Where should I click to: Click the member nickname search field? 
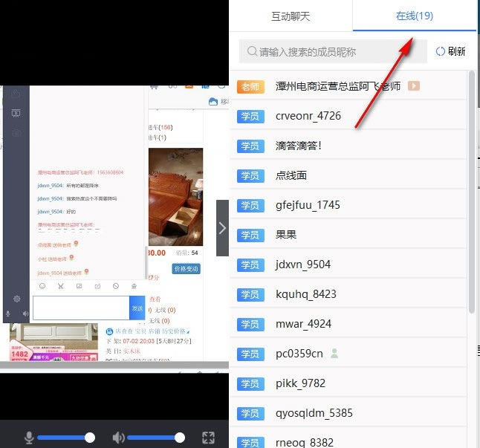pyautogui.click(x=333, y=51)
